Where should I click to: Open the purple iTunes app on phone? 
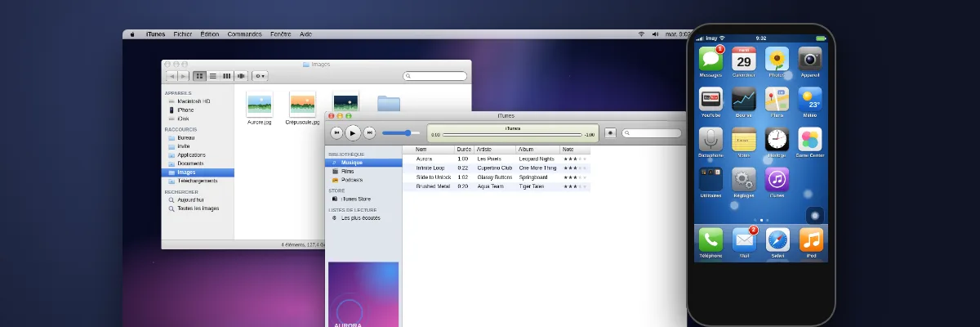pyautogui.click(x=777, y=179)
